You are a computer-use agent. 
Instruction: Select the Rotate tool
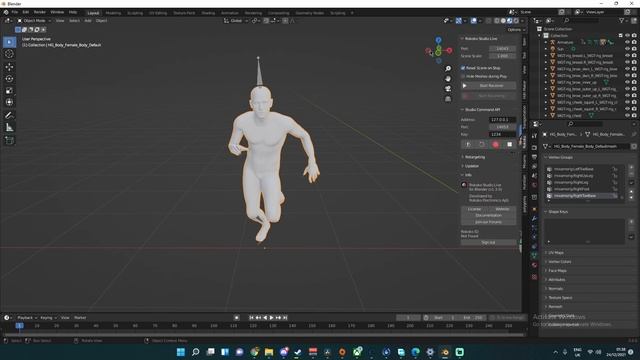9,78
